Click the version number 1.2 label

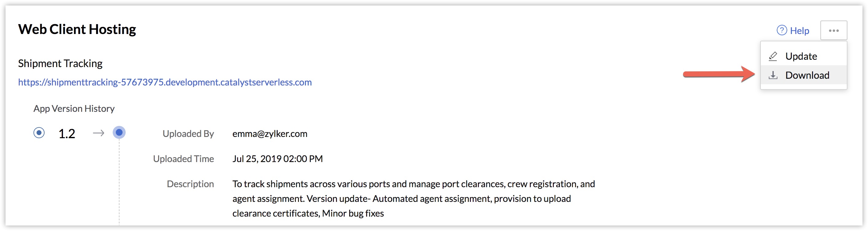click(67, 134)
